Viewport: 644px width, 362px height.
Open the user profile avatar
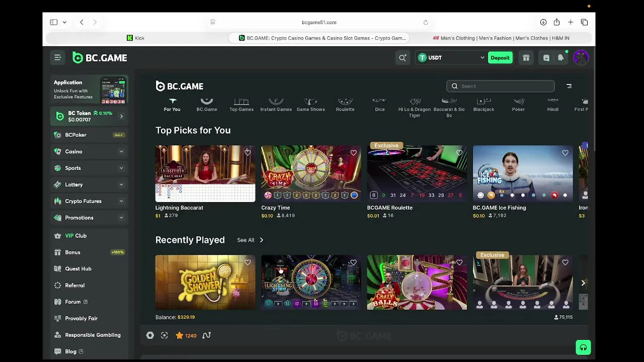click(x=581, y=58)
